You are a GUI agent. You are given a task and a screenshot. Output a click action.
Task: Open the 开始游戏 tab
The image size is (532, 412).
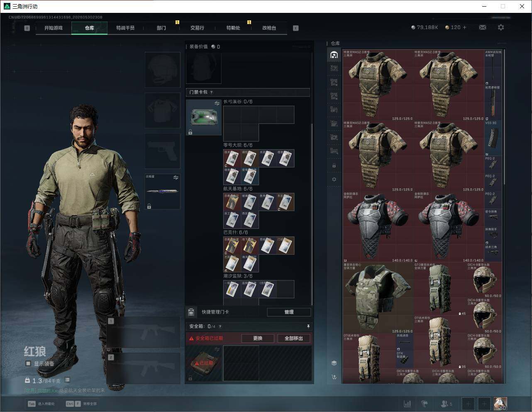point(54,28)
